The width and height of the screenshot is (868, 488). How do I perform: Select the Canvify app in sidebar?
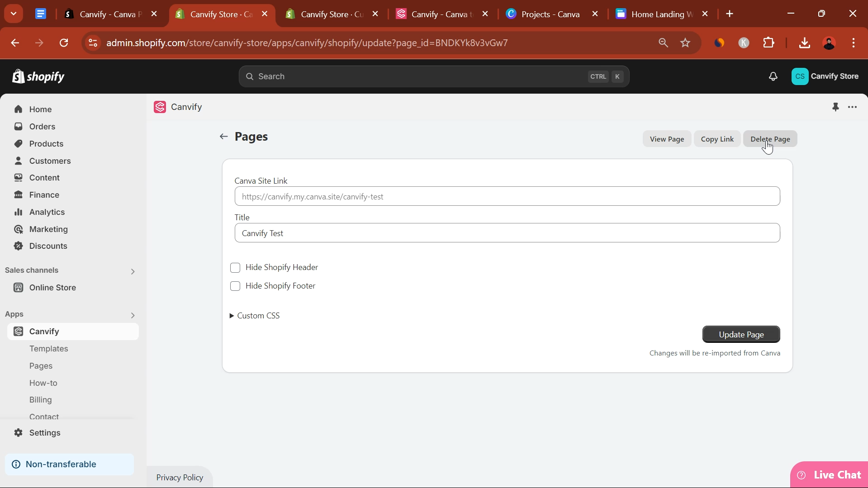point(73,332)
